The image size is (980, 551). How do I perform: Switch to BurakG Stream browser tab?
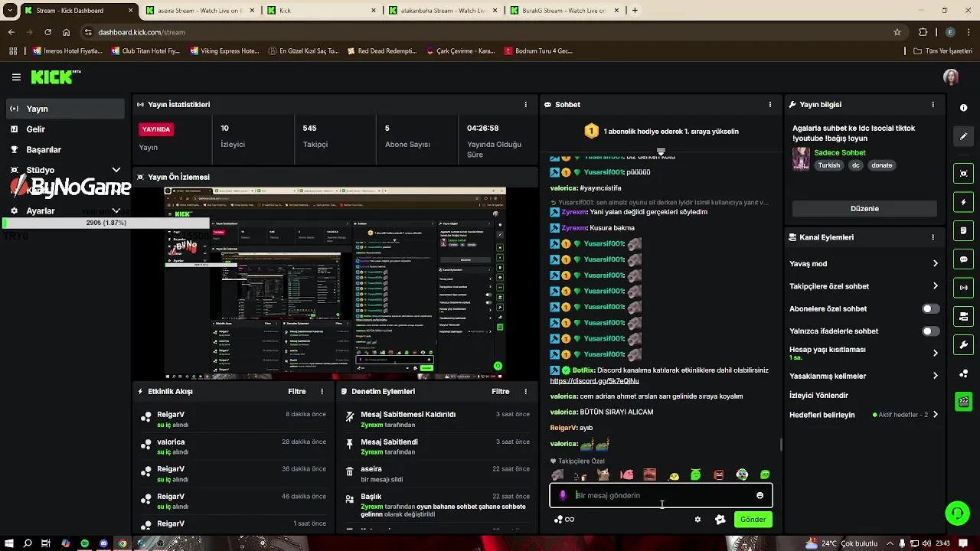click(x=564, y=11)
